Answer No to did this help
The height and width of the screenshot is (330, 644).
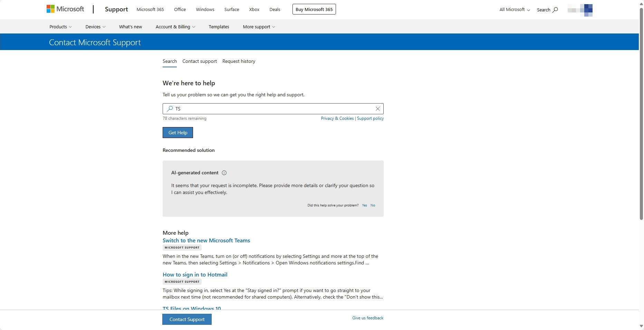pos(373,205)
